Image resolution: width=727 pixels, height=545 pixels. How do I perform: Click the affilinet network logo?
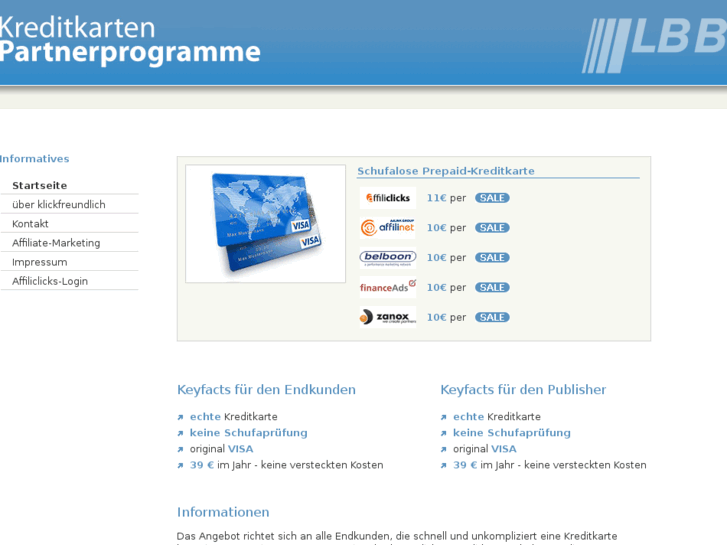[x=388, y=228]
